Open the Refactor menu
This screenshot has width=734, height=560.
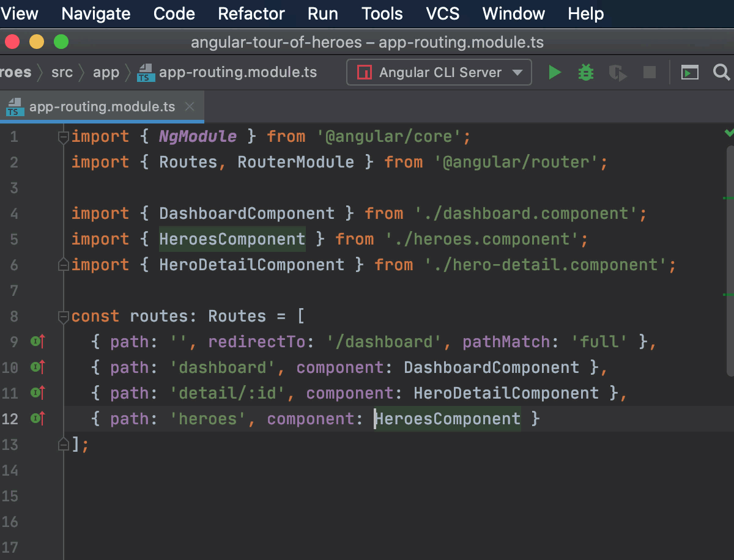click(x=251, y=13)
